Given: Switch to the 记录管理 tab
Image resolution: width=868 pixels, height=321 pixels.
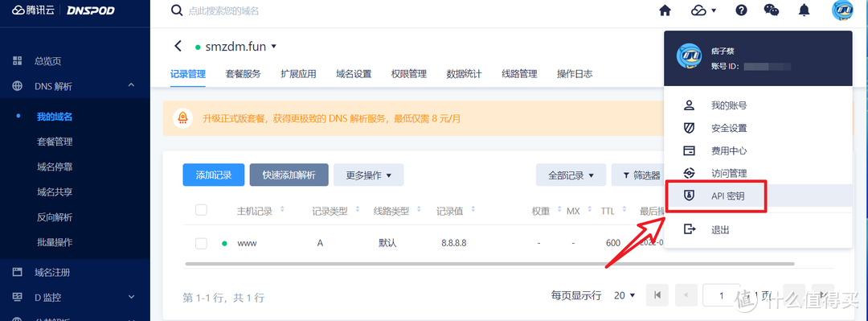Looking at the screenshot, I should coord(187,74).
